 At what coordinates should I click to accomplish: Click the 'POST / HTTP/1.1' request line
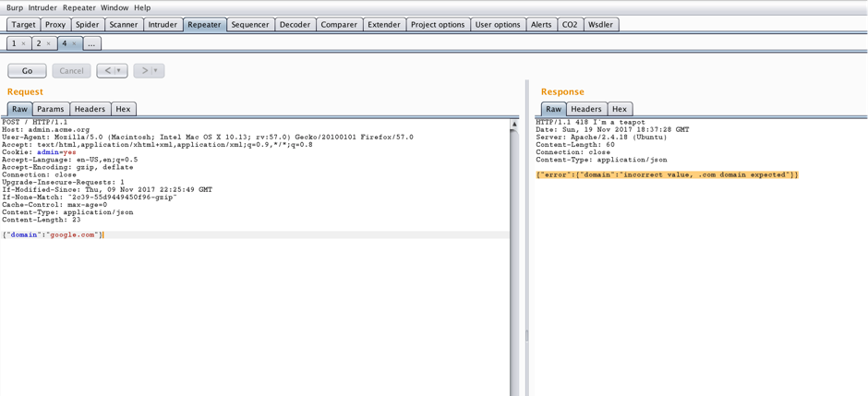(35, 122)
